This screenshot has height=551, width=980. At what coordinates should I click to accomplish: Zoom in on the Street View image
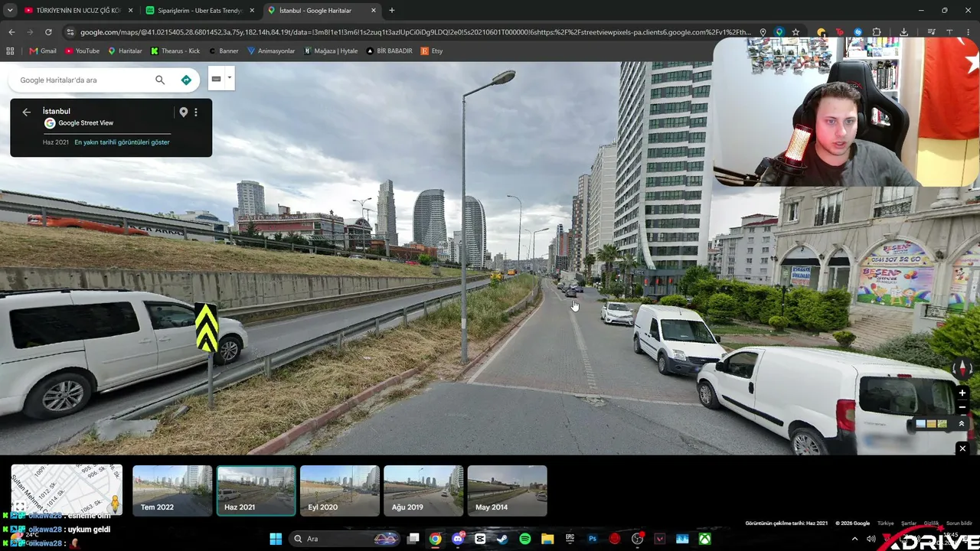point(962,393)
